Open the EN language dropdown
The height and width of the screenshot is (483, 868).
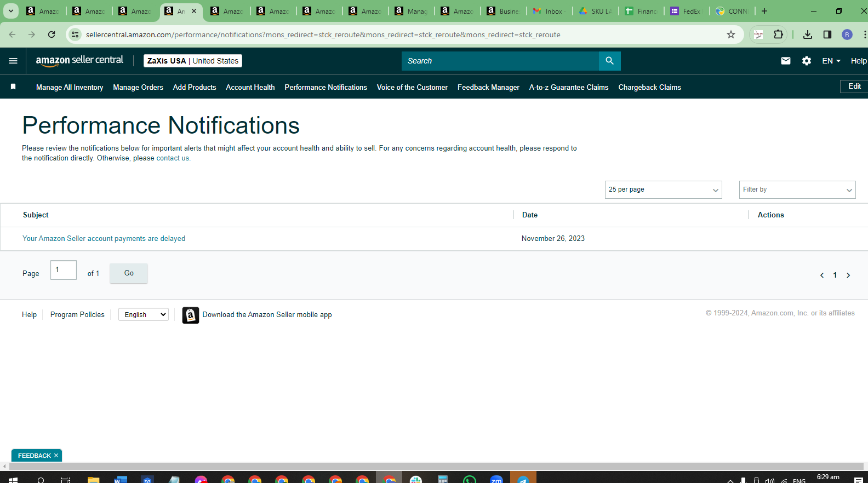(x=831, y=61)
